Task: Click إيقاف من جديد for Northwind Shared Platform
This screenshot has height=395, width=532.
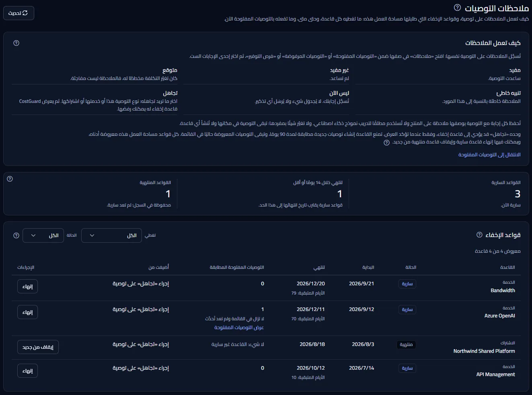Action: 38,347
